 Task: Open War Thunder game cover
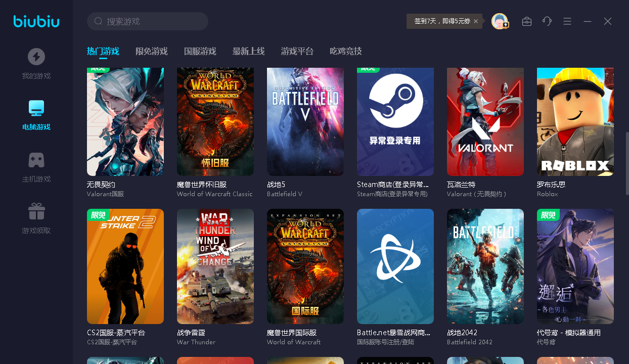tap(215, 266)
